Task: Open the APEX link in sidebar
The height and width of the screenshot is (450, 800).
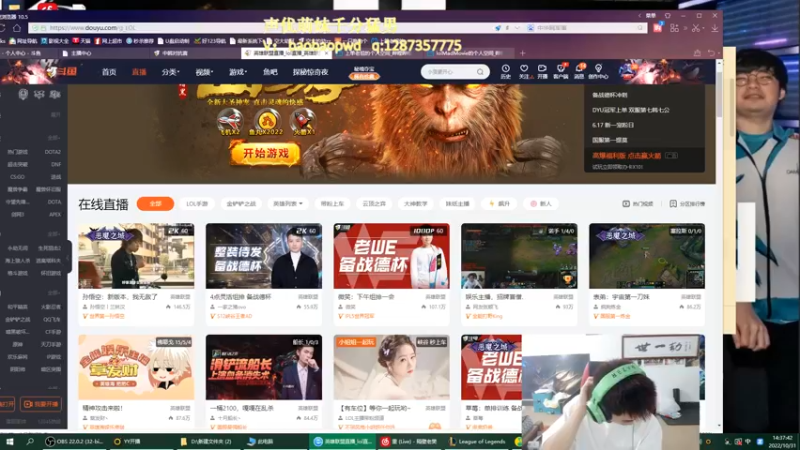Action: pos(55,215)
